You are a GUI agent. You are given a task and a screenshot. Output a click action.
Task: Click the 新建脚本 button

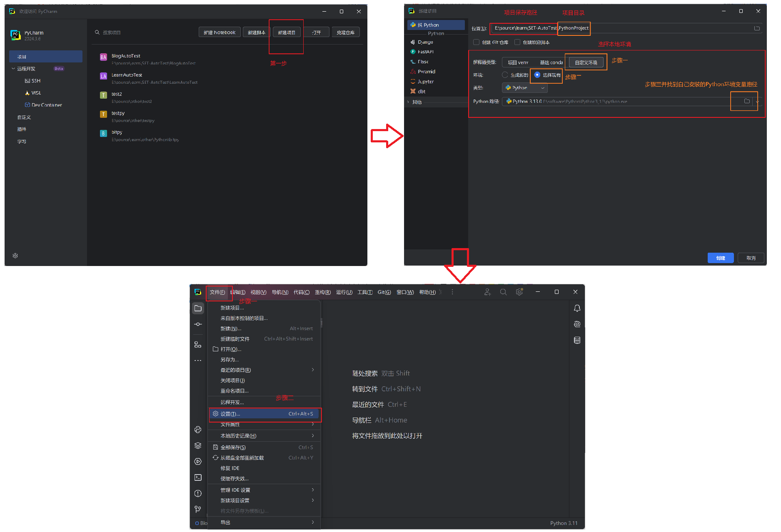coord(257,32)
